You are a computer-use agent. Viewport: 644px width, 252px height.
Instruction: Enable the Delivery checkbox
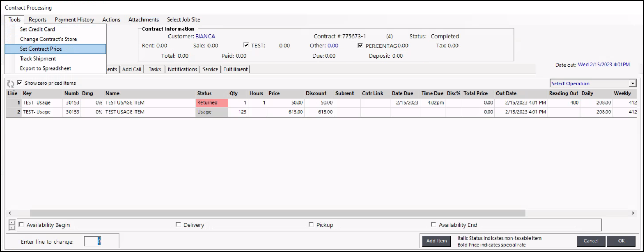coord(178,225)
